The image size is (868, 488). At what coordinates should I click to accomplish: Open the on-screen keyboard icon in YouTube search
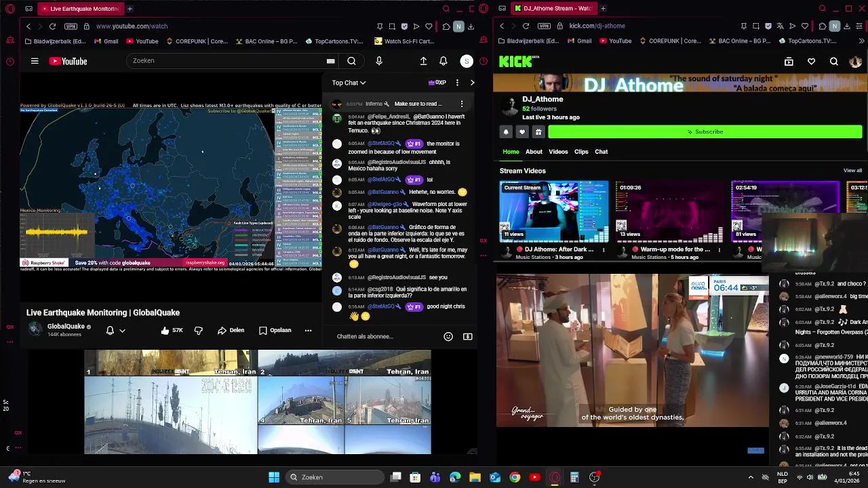point(330,61)
